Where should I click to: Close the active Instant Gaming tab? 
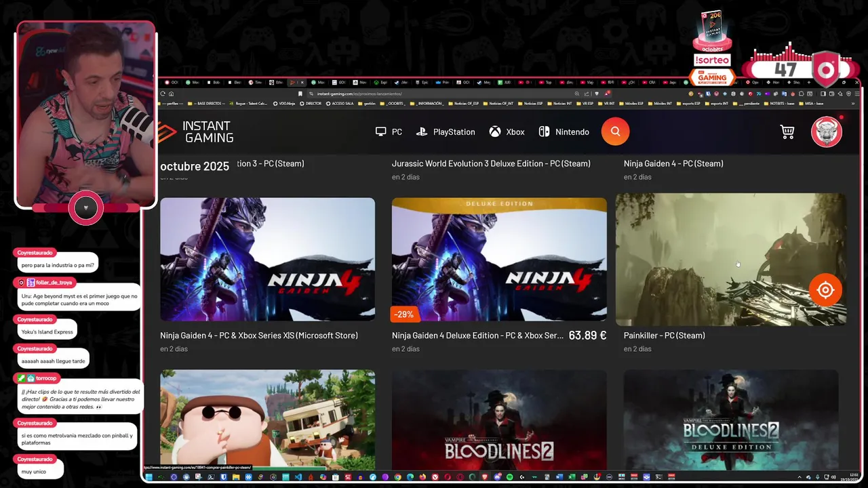point(302,83)
